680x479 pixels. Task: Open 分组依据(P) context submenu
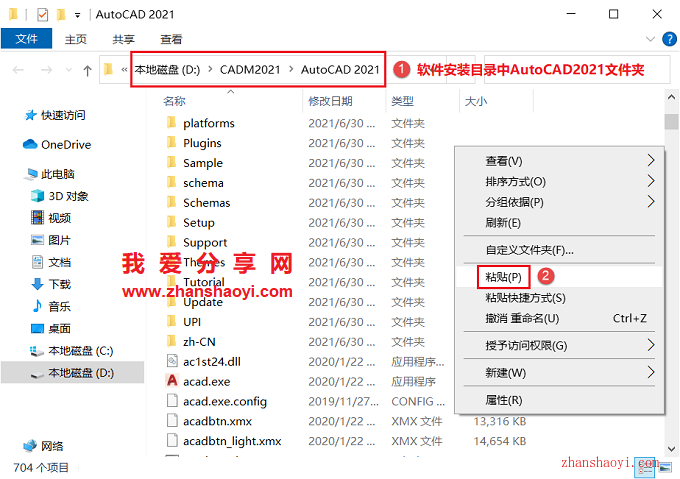(x=559, y=202)
